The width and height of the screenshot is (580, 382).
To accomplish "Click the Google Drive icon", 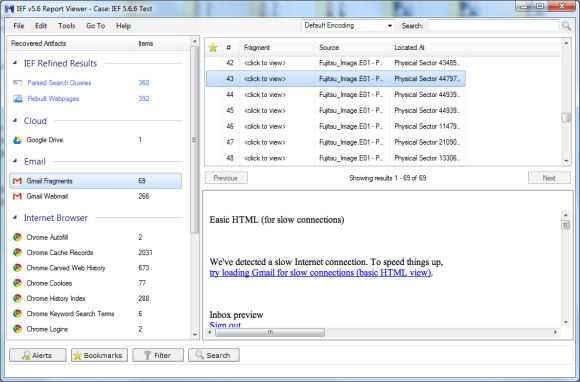I will [17, 140].
